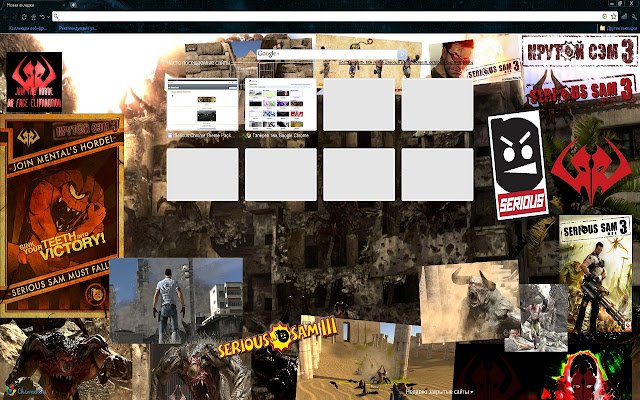Click the Windows Chrome Theme Pack title link
Image resolution: width=640 pixels, height=400 pixels.
pyautogui.click(x=203, y=136)
